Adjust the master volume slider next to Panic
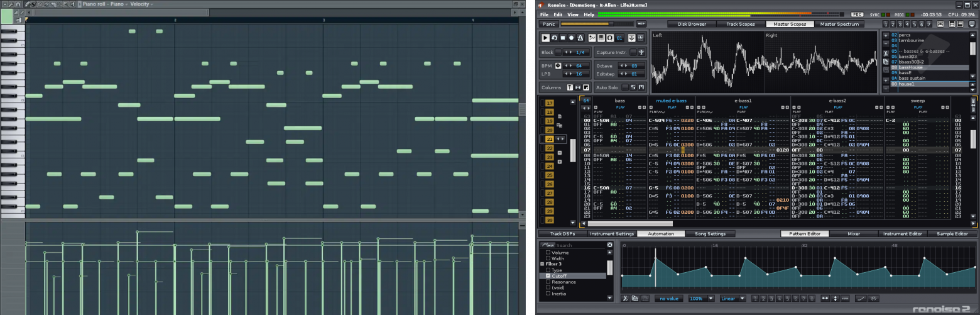This screenshot has width=980, height=315. pyautogui.click(x=597, y=24)
